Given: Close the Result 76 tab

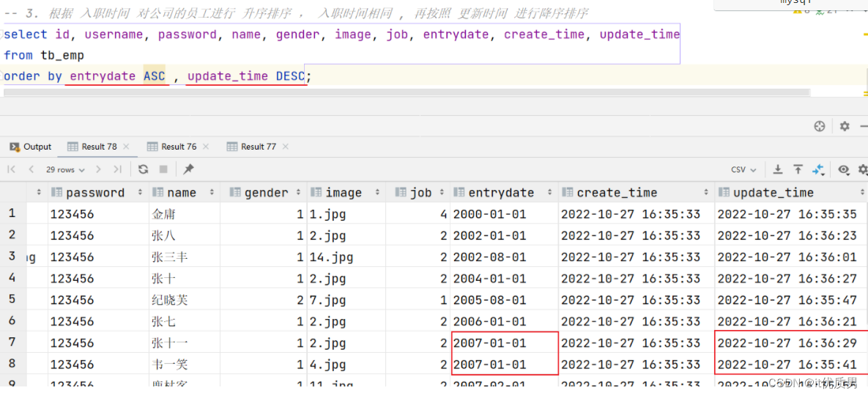Looking at the screenshot, I should (206, 147).
